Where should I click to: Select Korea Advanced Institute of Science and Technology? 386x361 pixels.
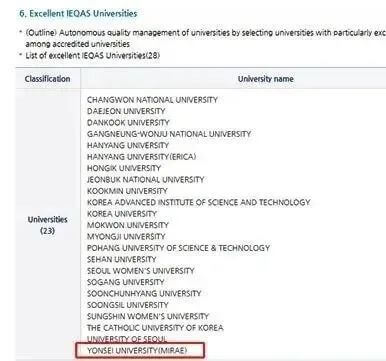coord(199,202)
